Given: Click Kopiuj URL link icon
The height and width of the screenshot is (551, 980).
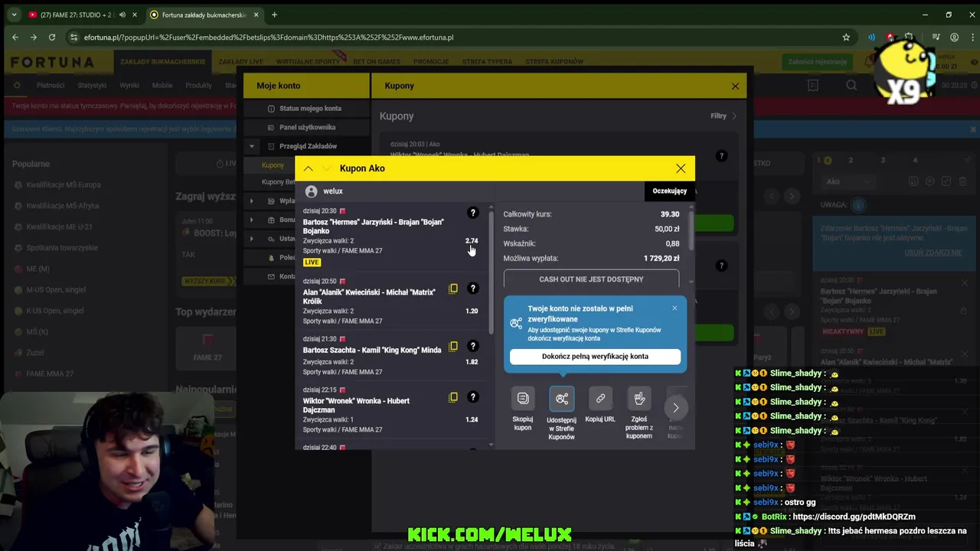Looking at the screenshot, I should 600,399.
